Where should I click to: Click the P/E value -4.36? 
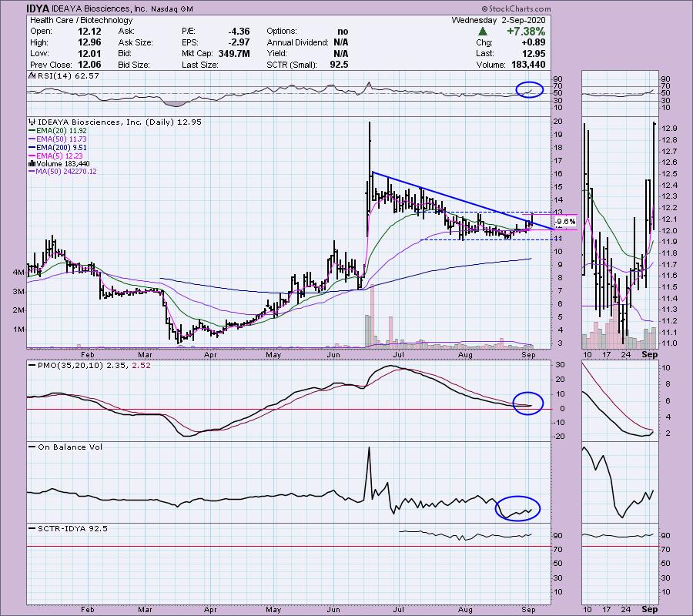[x=239, y=32]
